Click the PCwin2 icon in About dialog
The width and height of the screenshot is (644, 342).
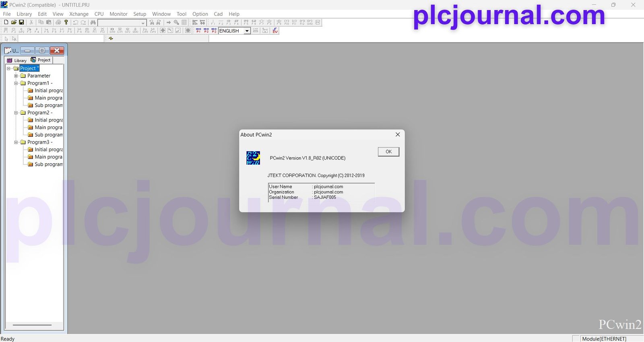click(x=253, y=158)
